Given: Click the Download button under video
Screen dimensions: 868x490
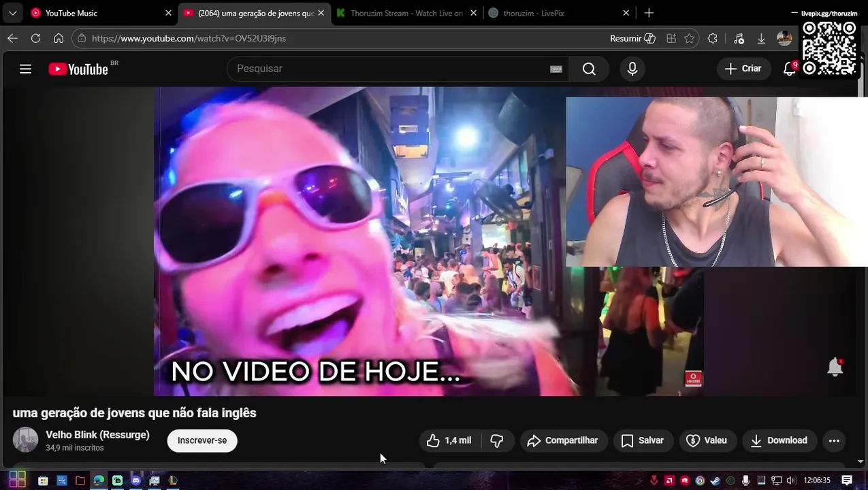Looking at the screenshot, I should (779, 440).
